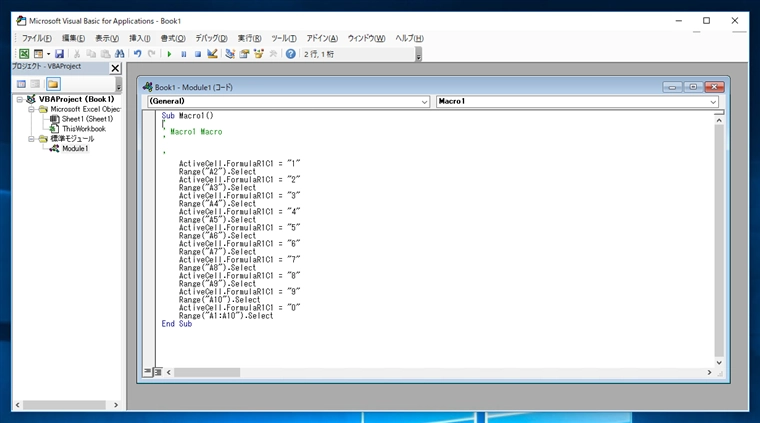Click the End Sub line
Screen dimensions: 760x423
[x=176, y=324]
